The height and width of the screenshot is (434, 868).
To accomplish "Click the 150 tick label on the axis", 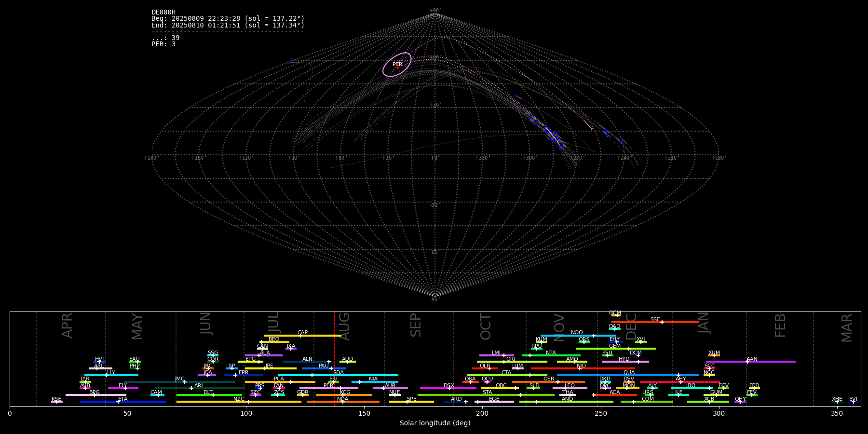I will coord(364,413).
